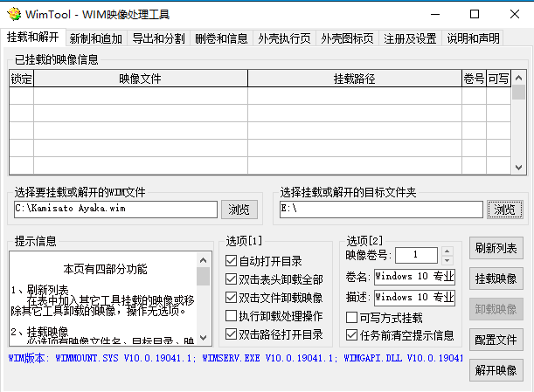The height and width of the screenshot is (392, 534).
Task: Switch to the 删卷和信息 tab
Action: click(x=221, y=38)
